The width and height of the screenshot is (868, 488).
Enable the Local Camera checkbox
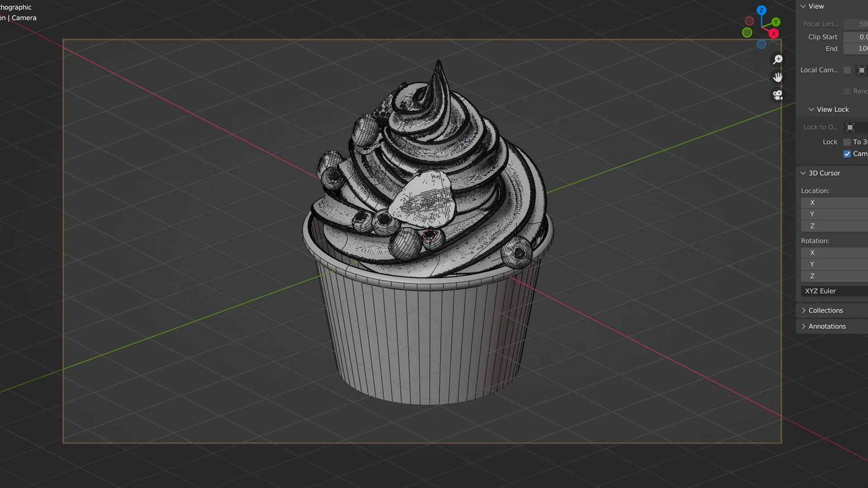[x=847, y=70]
